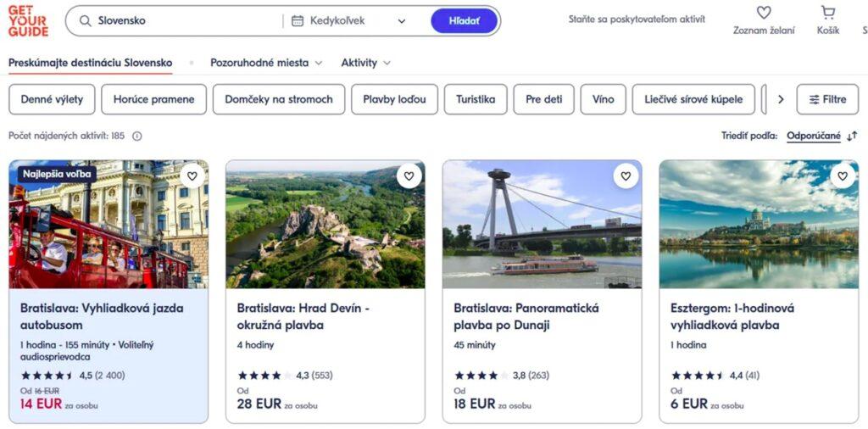
Task: Filter by Horúce pramene category chip
Action: point(153,99)
